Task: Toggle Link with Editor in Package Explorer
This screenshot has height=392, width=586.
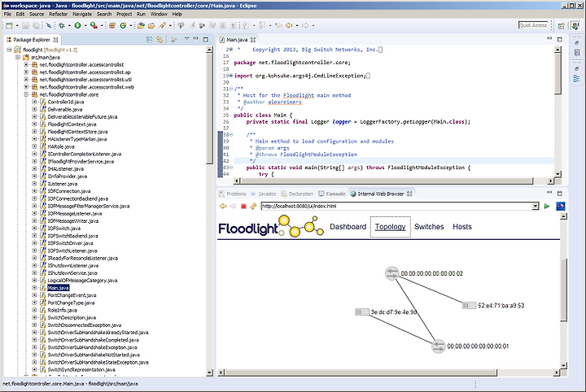Action: pyautogui.click(x=160, y=40)
